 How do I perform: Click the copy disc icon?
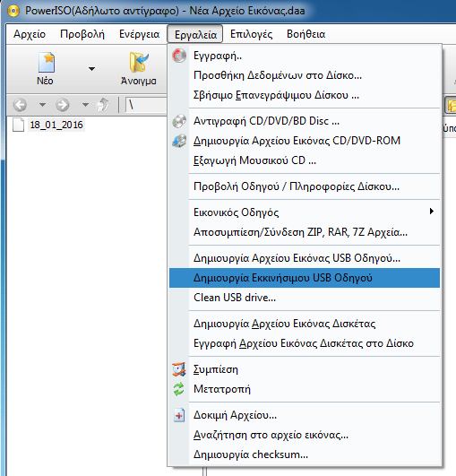[179, 121]
